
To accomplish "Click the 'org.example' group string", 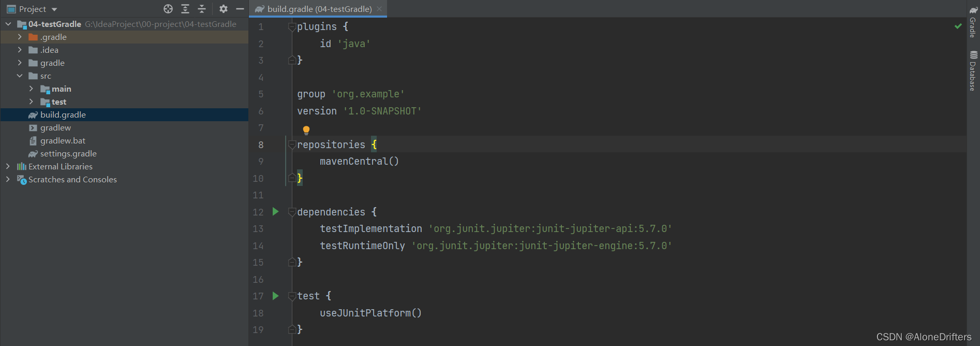I will (x=368, y=94).
